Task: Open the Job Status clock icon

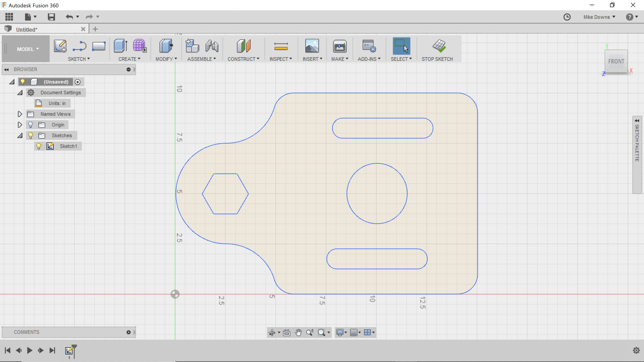Action: [x=567, y=17]
